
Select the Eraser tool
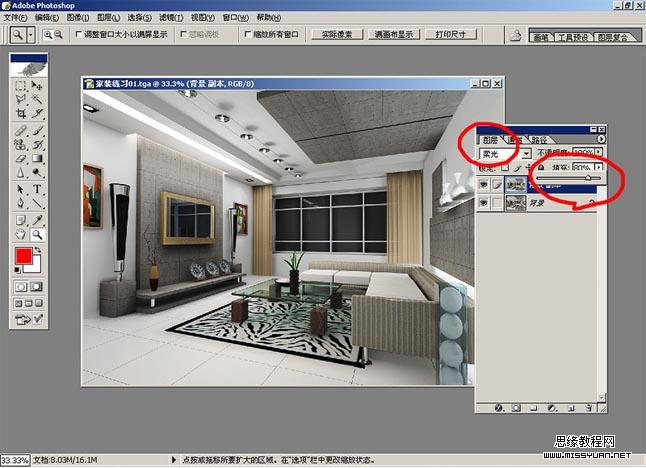pyautogui.click(x=20, y=159)
